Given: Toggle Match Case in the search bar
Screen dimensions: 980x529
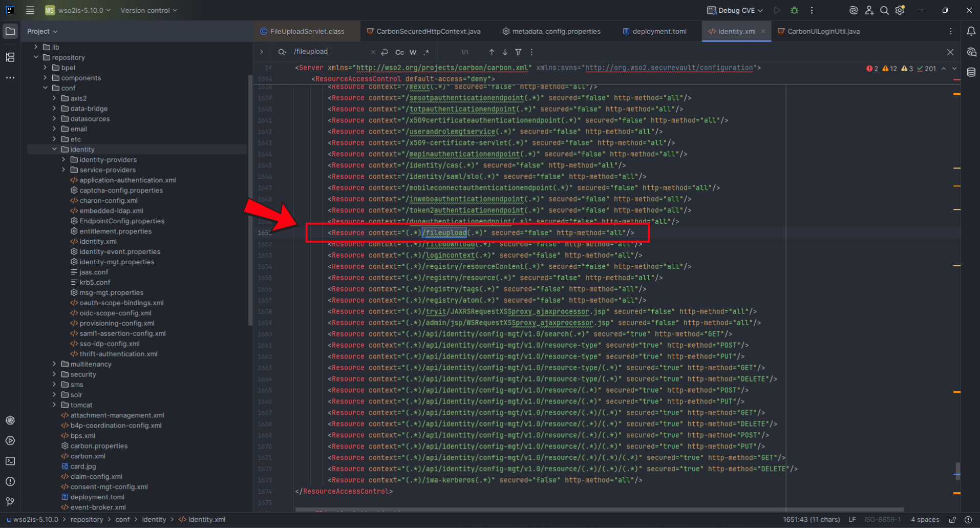Looking at the screenshot, I should click(399, 52).
